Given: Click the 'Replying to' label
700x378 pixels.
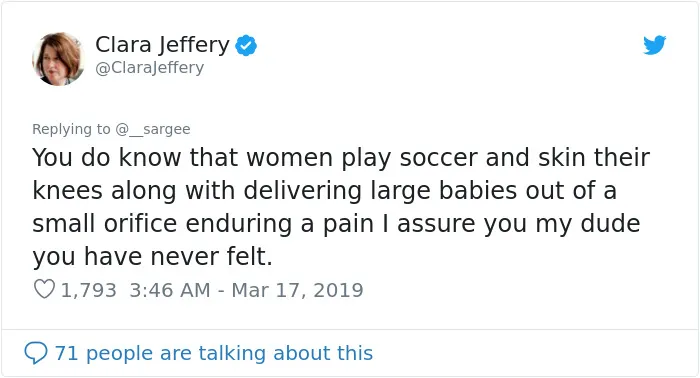Looking at the screenshot, I should 71,129.
